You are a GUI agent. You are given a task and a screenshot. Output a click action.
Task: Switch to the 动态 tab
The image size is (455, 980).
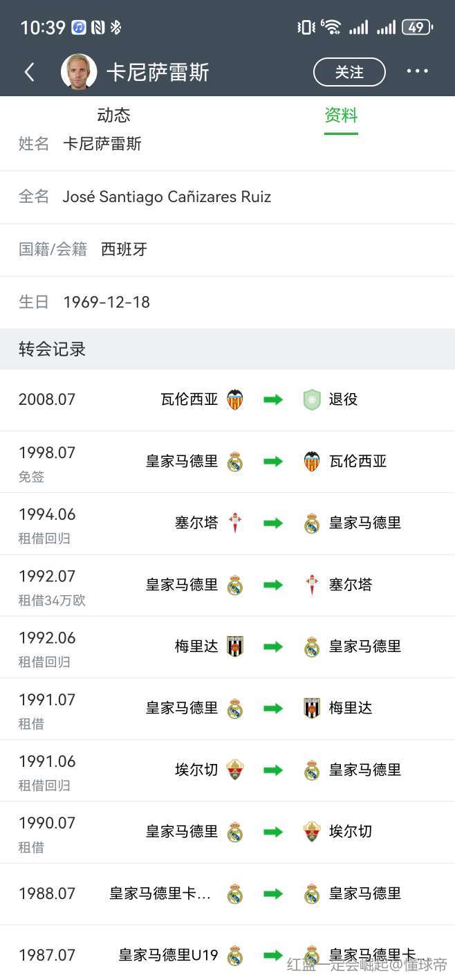click(113, 115)
